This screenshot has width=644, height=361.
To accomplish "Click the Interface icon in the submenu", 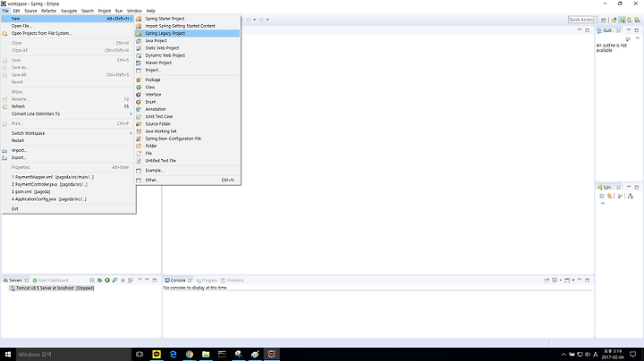I will [139, 95].
